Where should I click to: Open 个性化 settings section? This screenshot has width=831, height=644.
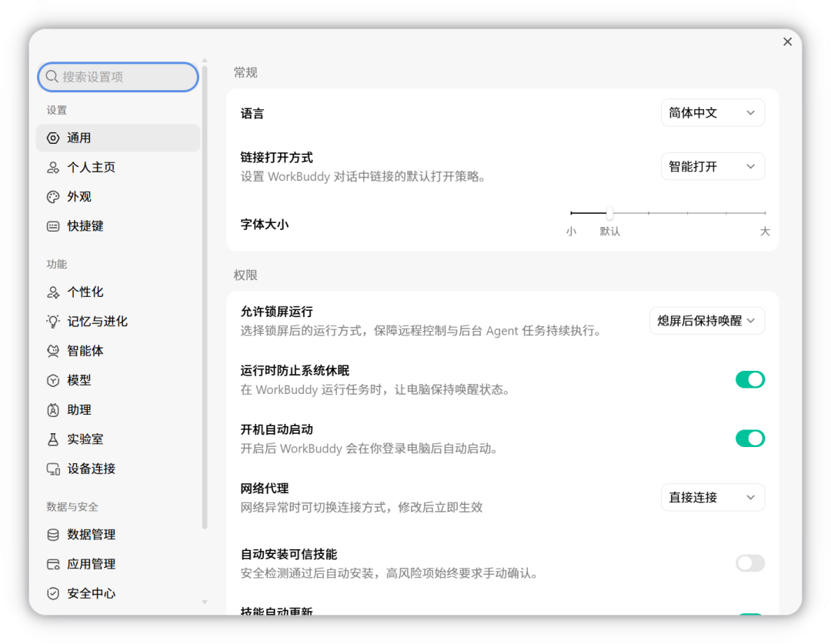pyautogui.click(x=118, y=292)
